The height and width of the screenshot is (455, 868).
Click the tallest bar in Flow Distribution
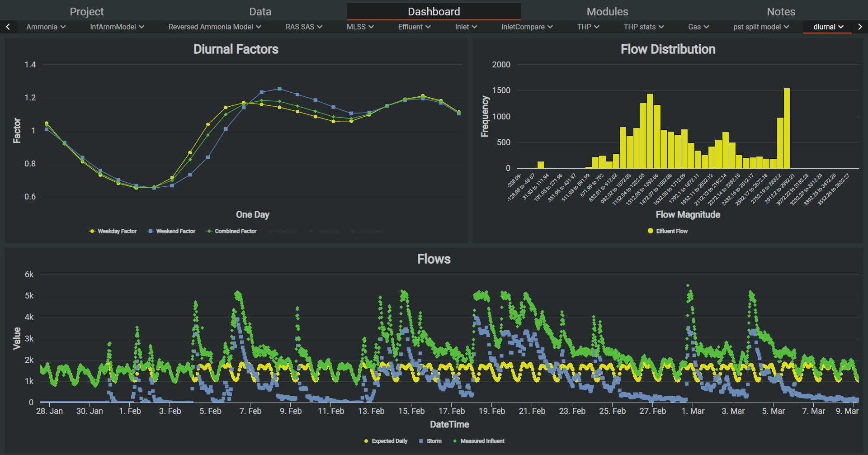[787, 128]
